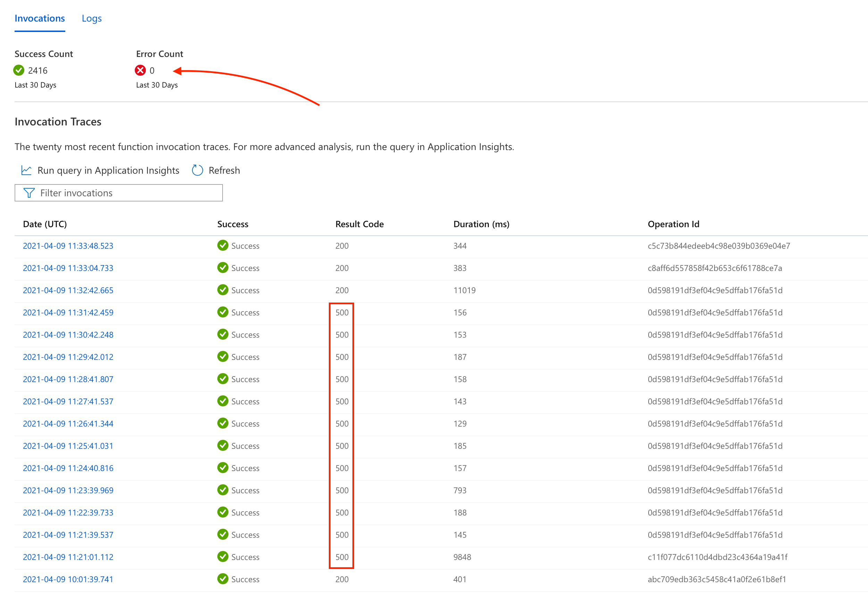Click the Application Insights chart icon

(26, 170)
